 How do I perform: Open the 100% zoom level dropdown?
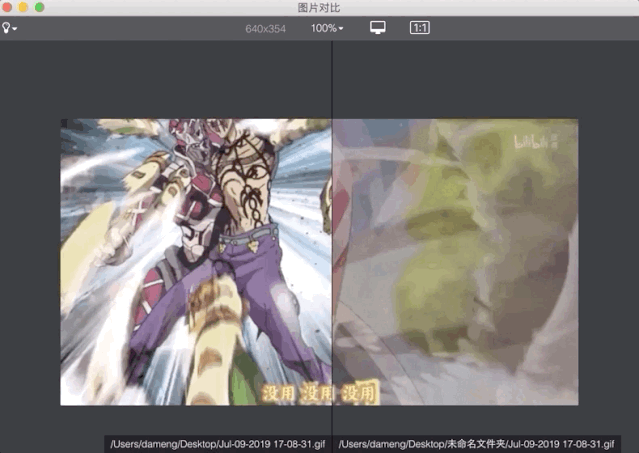point(327,28)
